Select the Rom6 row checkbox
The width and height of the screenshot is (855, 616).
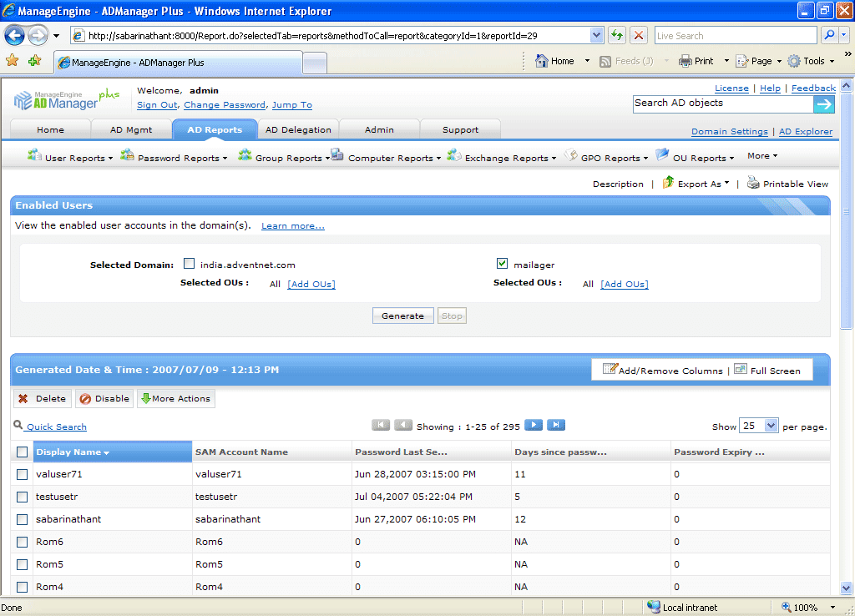pos(22,542)
